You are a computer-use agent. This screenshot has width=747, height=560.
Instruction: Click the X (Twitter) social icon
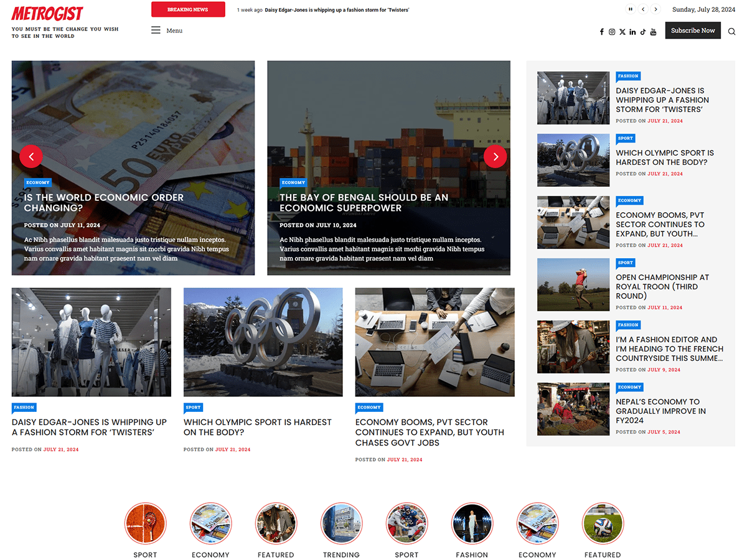622,31
